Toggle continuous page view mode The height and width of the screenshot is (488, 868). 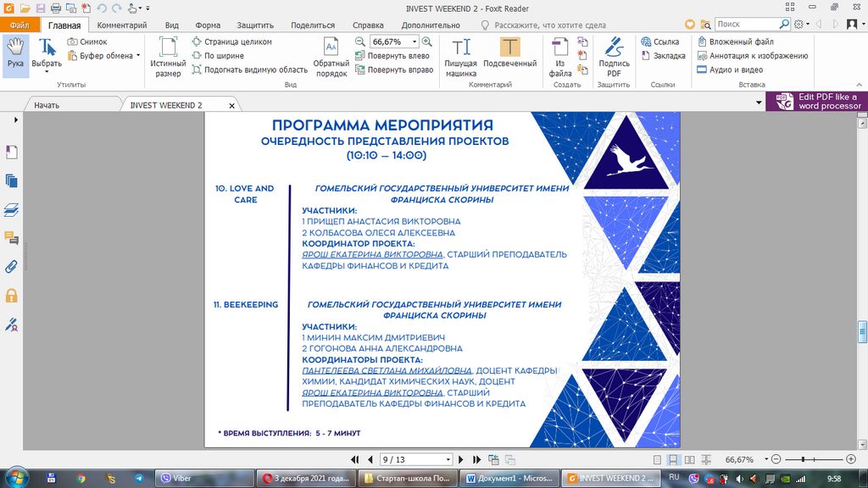click(672, 459)
